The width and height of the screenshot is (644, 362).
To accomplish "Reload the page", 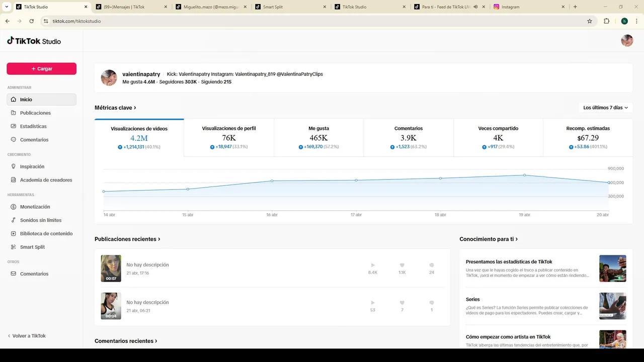I will 31,21.
